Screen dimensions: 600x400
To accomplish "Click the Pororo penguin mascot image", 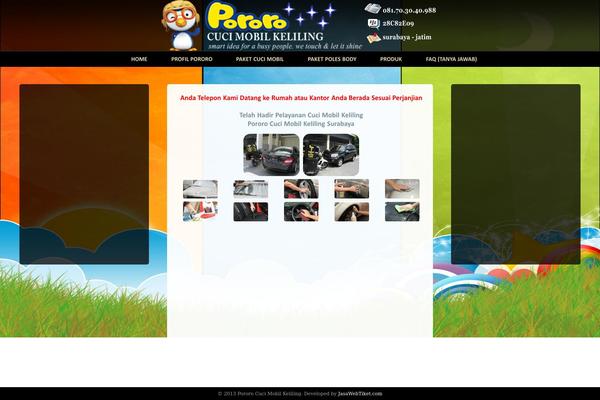I will (181, 26).
